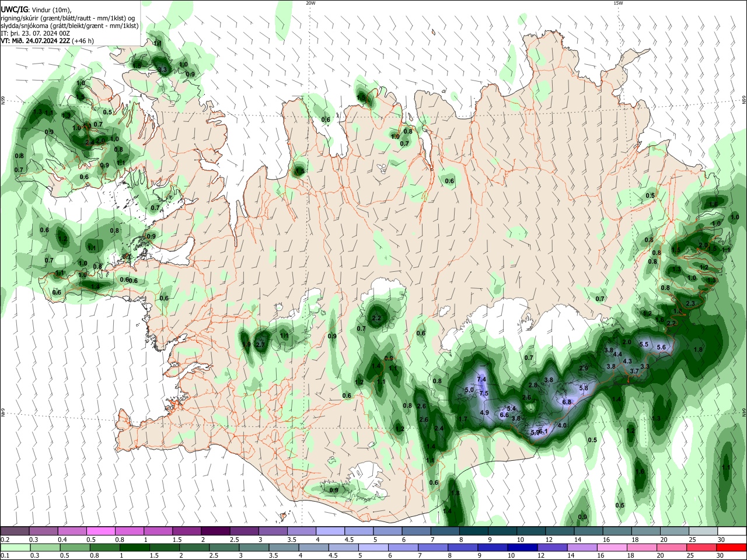
Task: Select the lilac 14 rain legend swatch
Action: pos(582,548)
